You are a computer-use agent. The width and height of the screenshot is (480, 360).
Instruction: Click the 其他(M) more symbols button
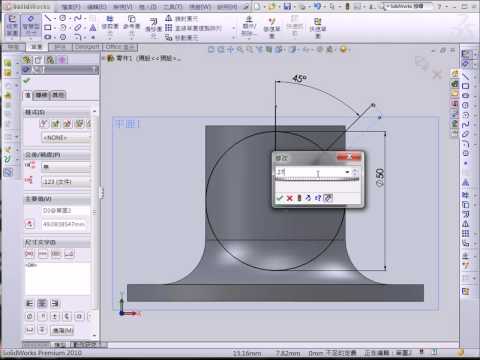tap(62, 330)
